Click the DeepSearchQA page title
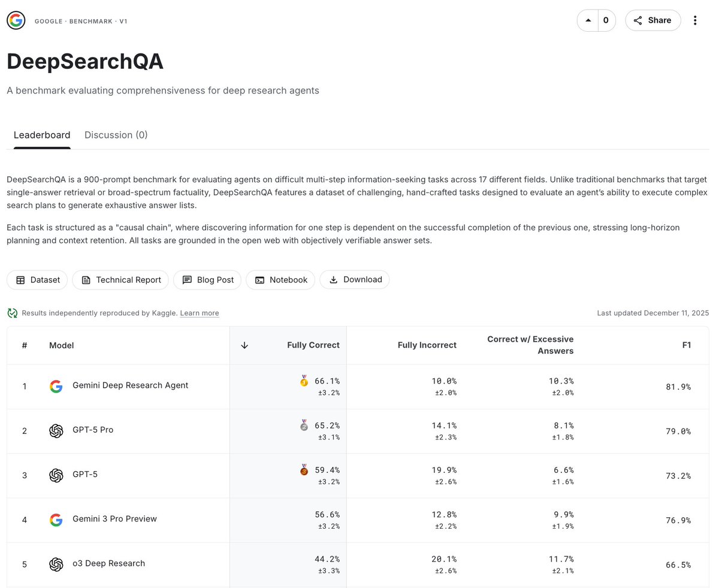The height and width of the screenshot is (588, 719). pos(85,62)
